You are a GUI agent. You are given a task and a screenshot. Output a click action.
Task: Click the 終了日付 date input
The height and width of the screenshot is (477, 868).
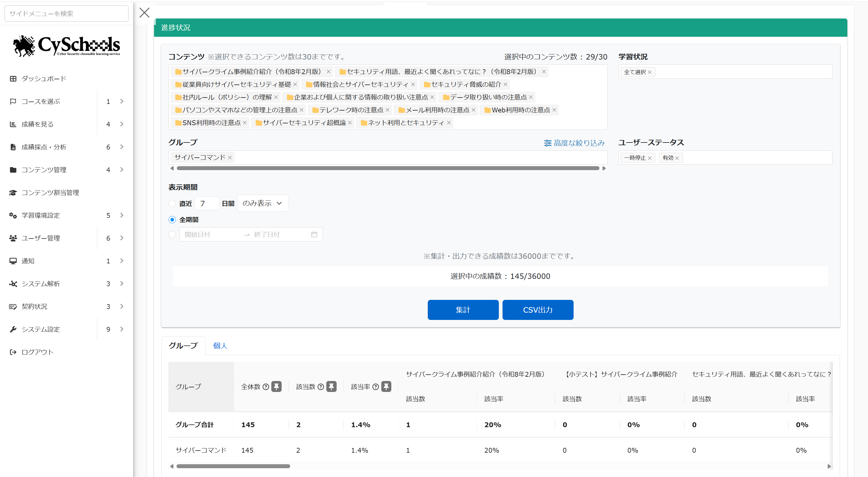[280, 235]
